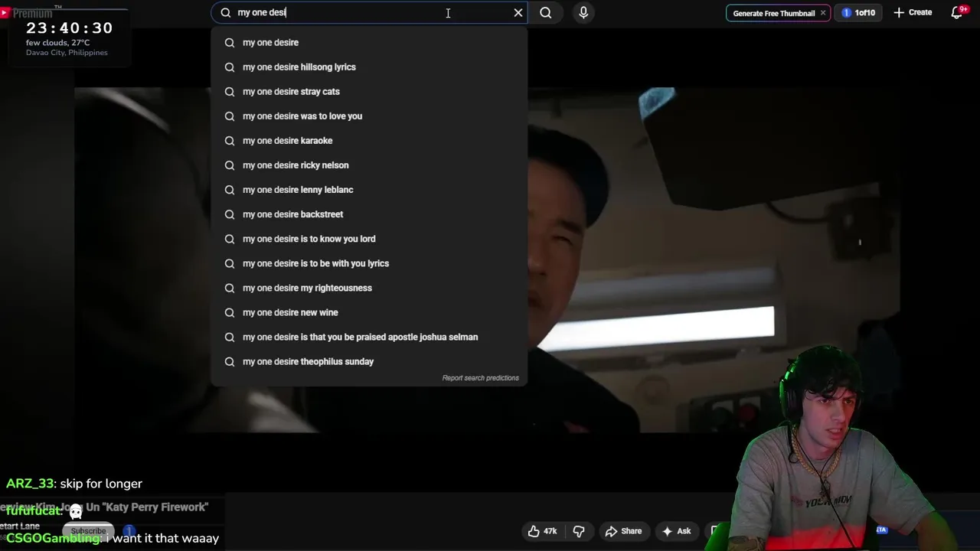Select suggestion 'my one desire stray cats'
980x551 pixels.
(x=369, y=92)
